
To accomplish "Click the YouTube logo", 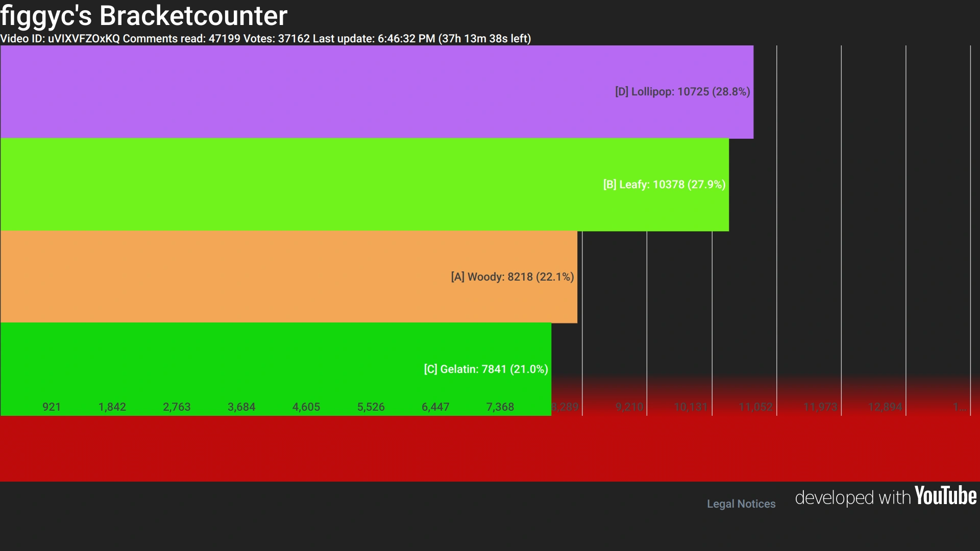I will pos(945,496).
